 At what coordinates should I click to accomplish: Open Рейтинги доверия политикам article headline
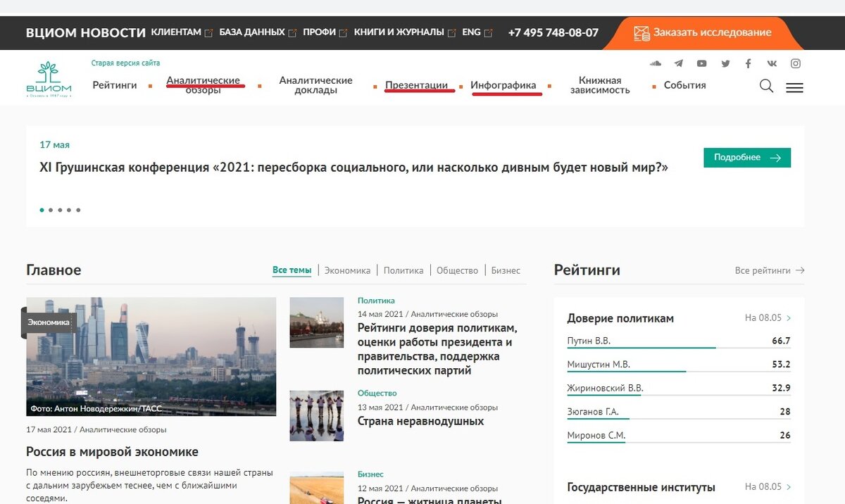pos(437,349)
